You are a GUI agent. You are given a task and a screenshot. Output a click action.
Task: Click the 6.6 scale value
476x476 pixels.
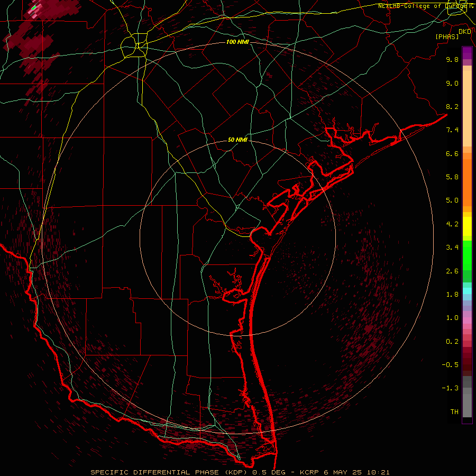pos(452,153)
